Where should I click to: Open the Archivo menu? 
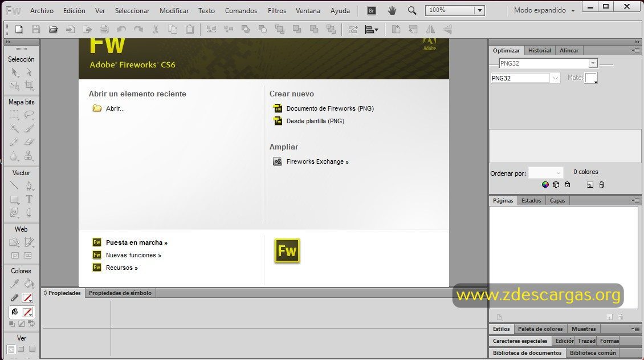[x=42, y=11]
